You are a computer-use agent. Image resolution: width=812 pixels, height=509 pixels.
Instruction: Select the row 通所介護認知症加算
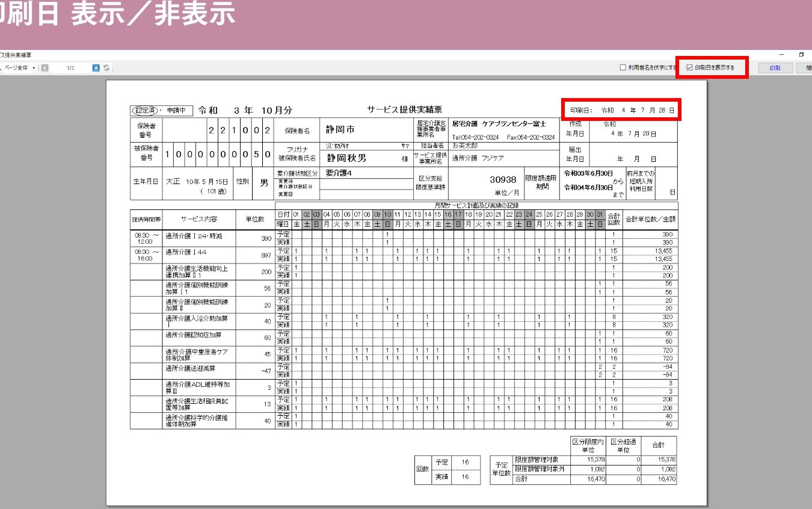192,335
